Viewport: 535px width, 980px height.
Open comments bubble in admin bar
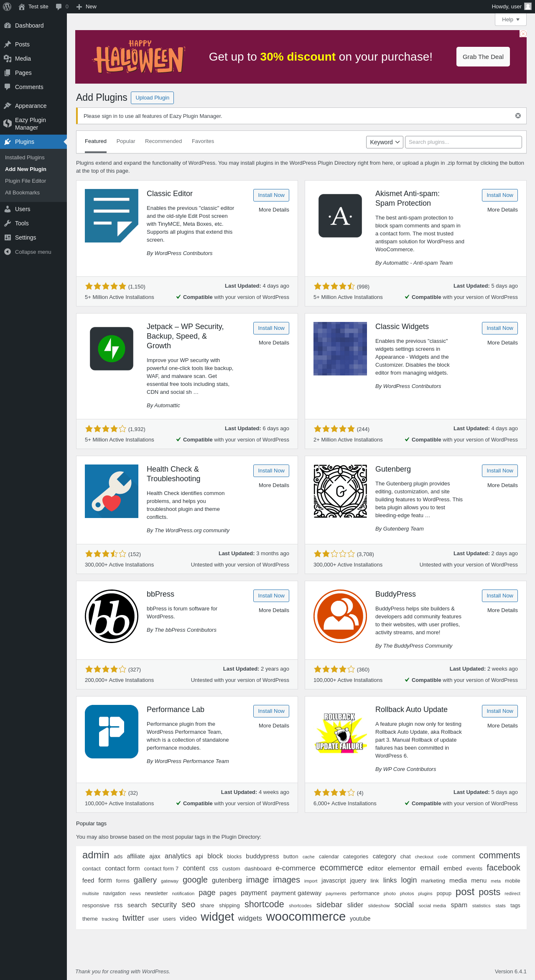(x=59, y=7)
